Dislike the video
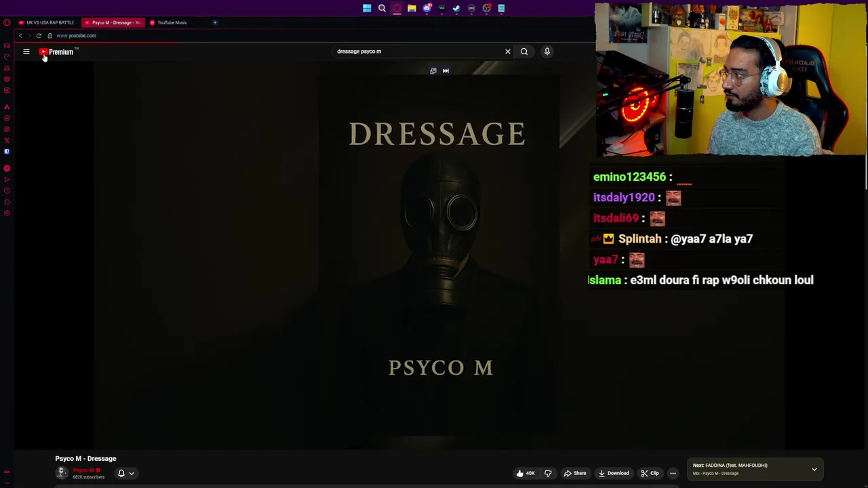Viewport: 868px width, 488px height. point(548,473)
